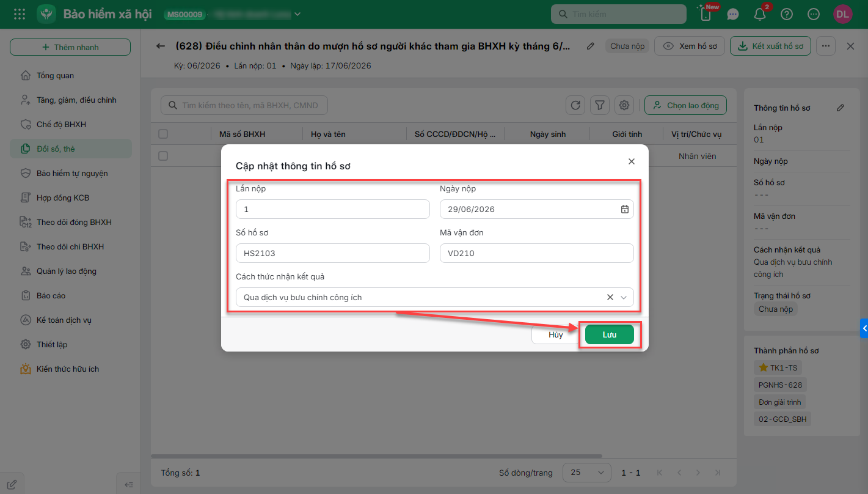Open Báo cáo menu
868x494 pixels.
(71, 295)
